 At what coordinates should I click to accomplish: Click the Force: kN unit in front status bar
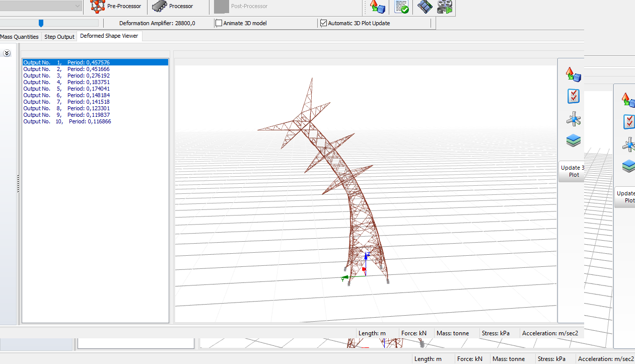coord(414,333)
